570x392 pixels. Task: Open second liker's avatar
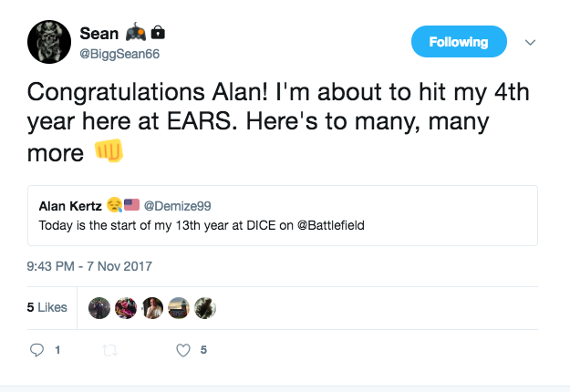[126, 308]
